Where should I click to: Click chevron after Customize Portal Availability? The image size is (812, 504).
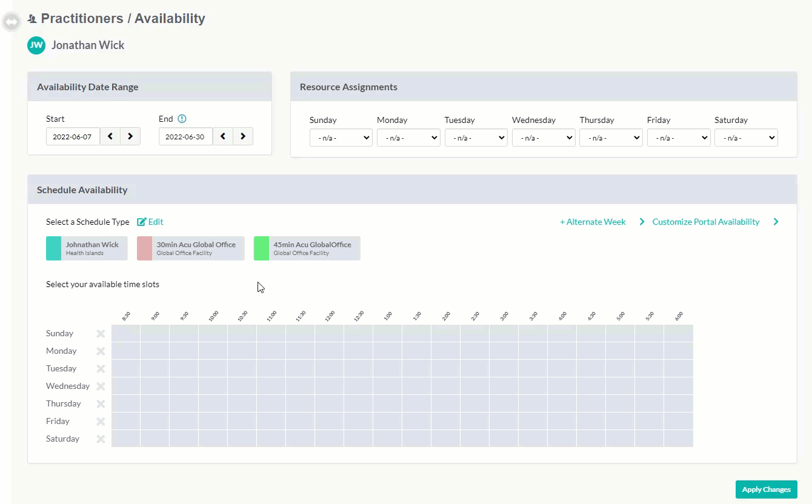(x=776, y=222)
